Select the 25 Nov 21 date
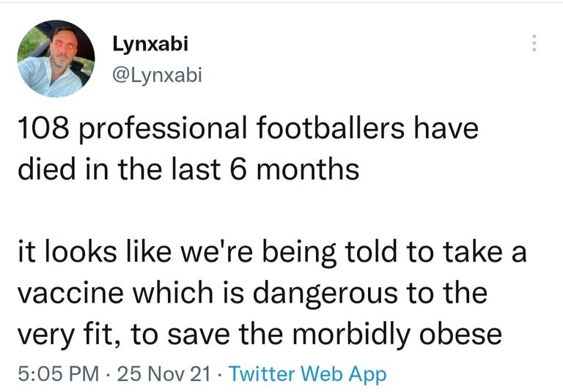 coord(164,374)
